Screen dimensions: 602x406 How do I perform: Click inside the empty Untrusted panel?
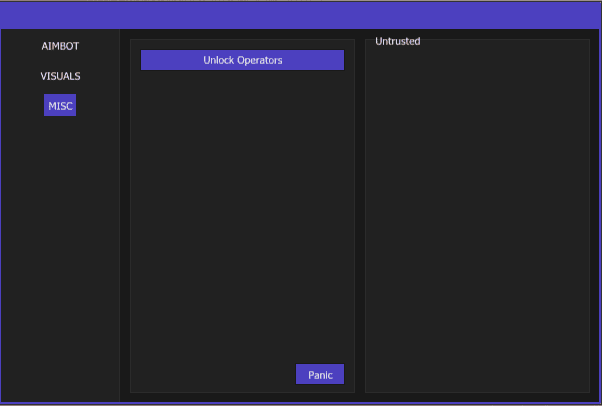click(x=477, y=220)
